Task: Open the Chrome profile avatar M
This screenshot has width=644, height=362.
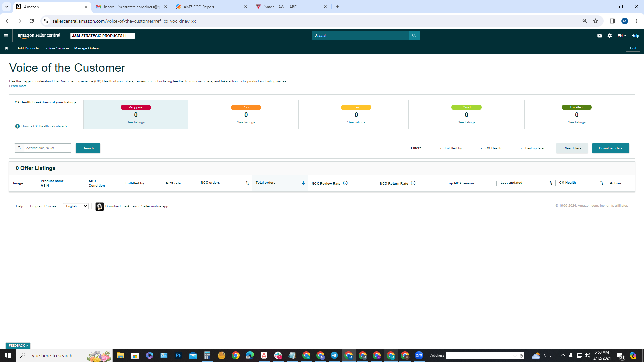Action: point(625,21)
